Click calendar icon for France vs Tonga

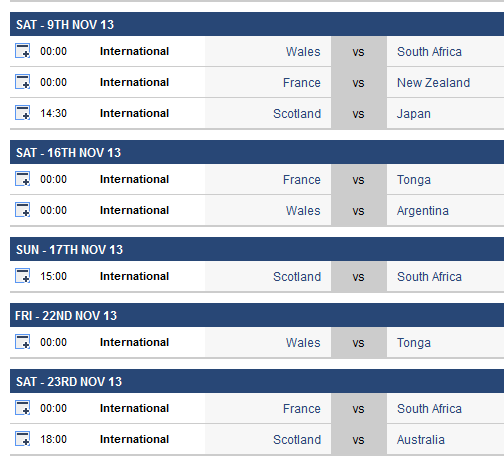click(x=23, y=179)
